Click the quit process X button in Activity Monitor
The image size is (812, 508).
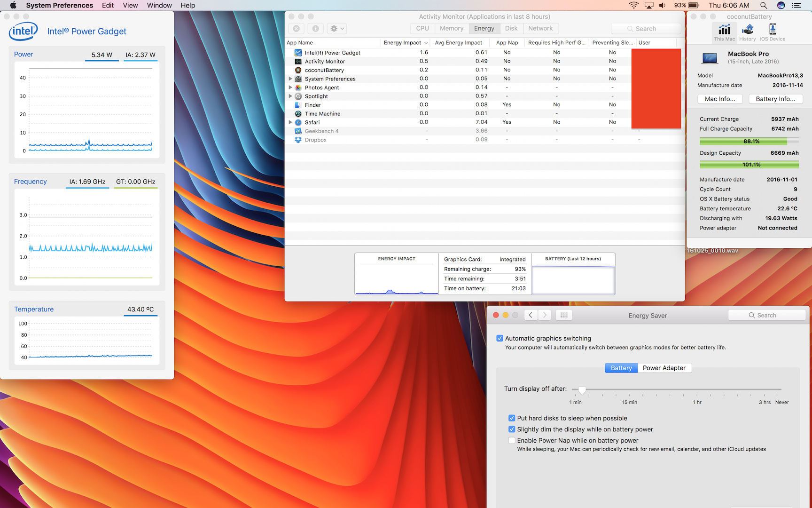click(296, 28)
